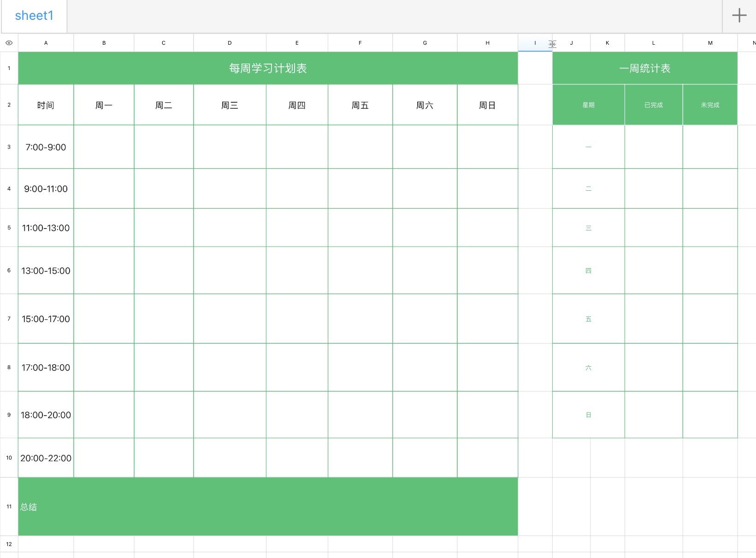Select the 一 weekday cell in statistics table
This screenshot has height=558, width=756.
[x=589, y=147]
